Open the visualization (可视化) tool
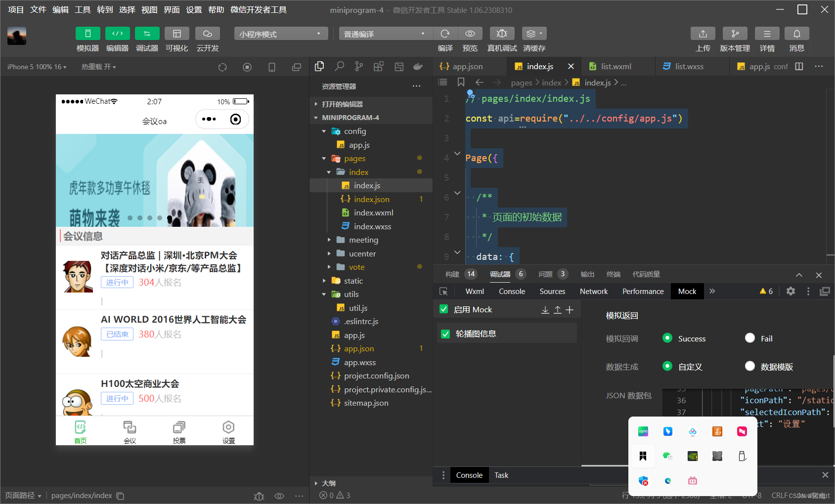 pos(176,34)
